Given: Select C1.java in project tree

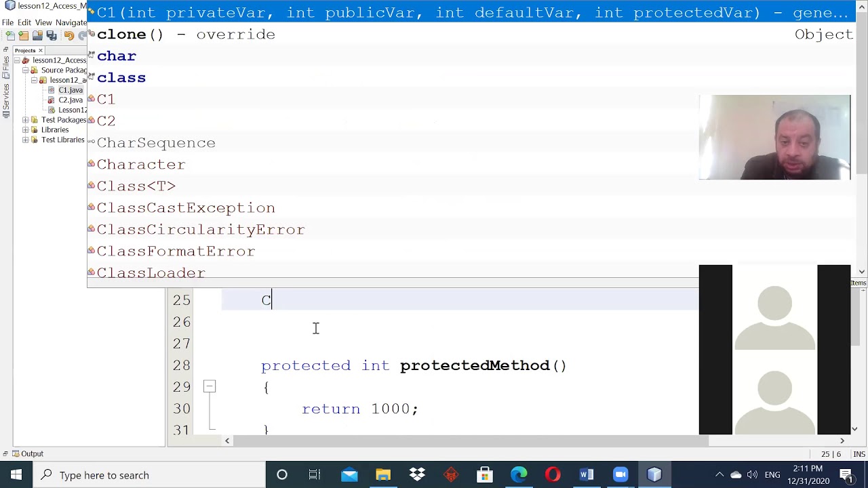Looking at the screenshot, I should click(70, 90).
